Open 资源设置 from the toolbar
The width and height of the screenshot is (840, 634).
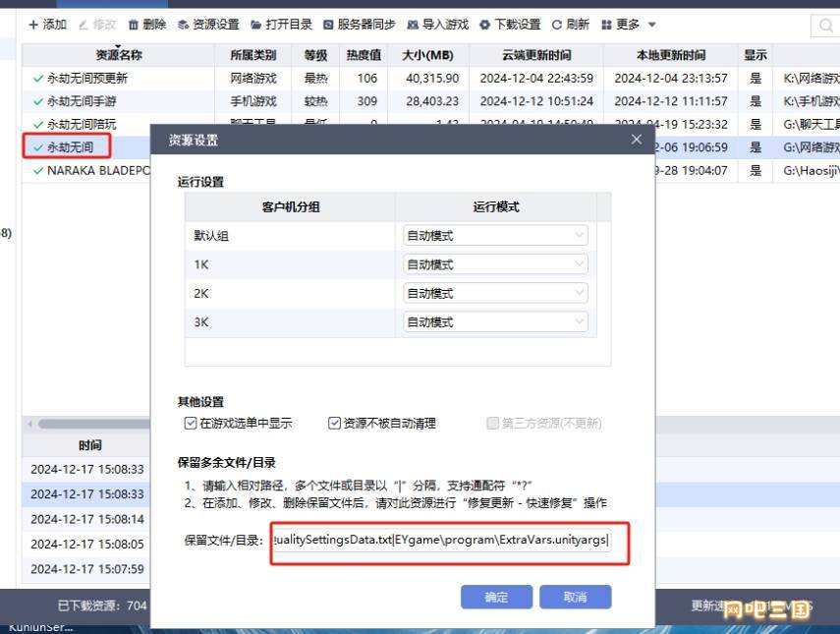pos(208,25)
